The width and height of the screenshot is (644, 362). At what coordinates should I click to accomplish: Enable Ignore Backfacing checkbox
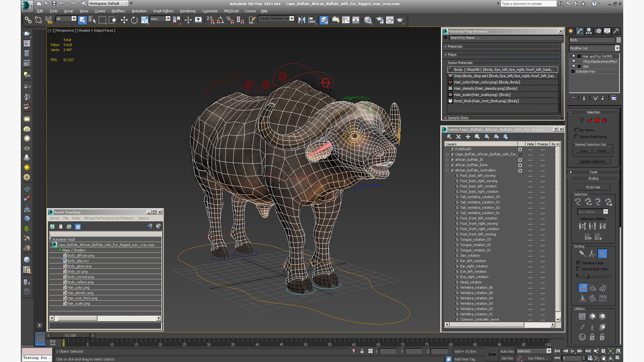click(x=577, y=137)
